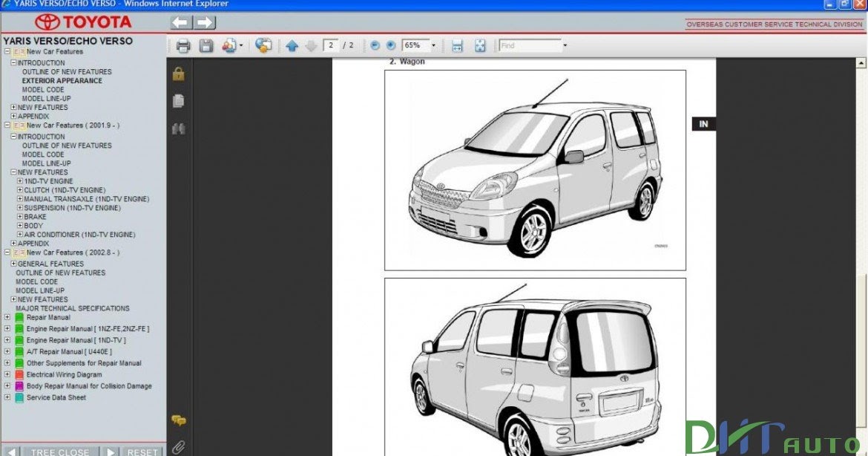Click the Find search field
Viewport: 868px width, 456px height.
tap(530, 46)
